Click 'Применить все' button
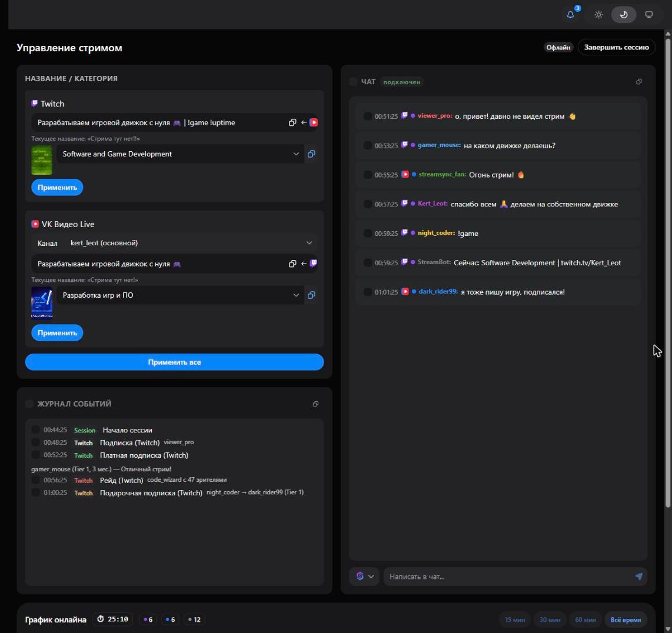Viewport: 672px width, 633px height. coord(174,362)
